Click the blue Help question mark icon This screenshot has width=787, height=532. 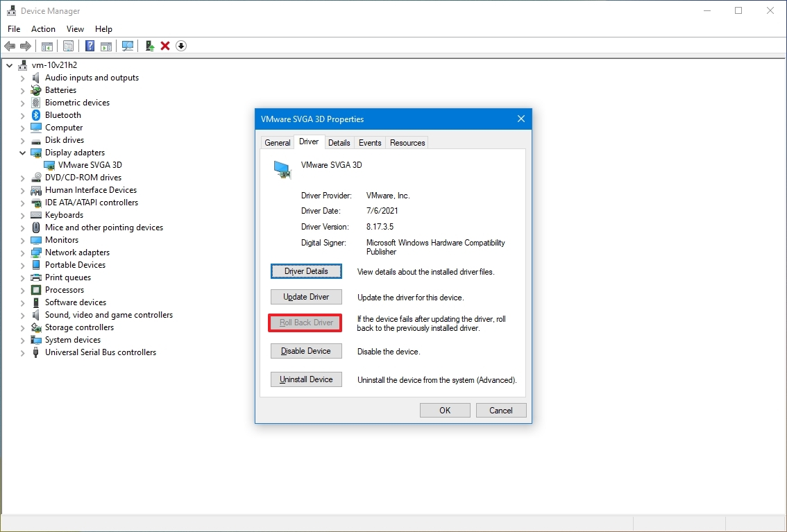point(90,46)
